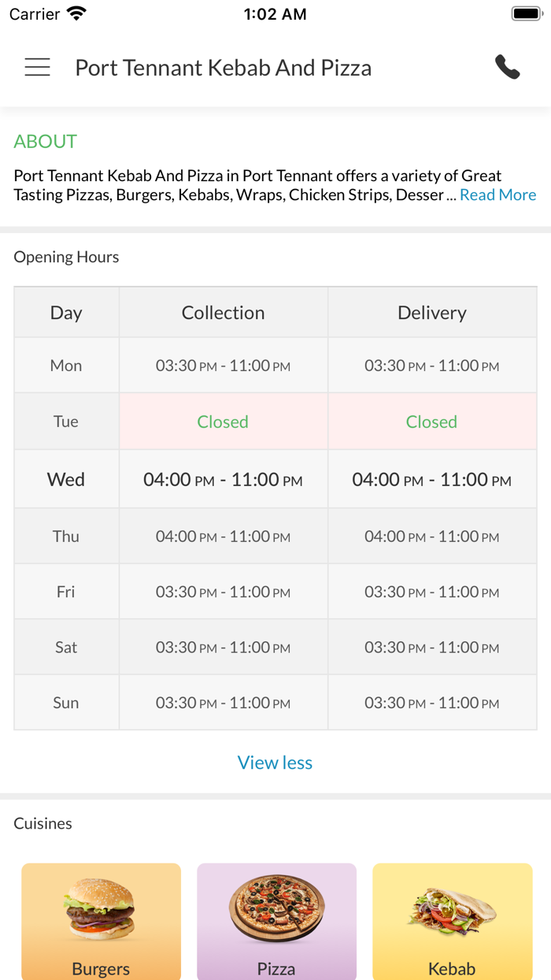The height and width of the screenshot is (980, 551).
Task: Tap the phone call icon
Action: (508, 68)
